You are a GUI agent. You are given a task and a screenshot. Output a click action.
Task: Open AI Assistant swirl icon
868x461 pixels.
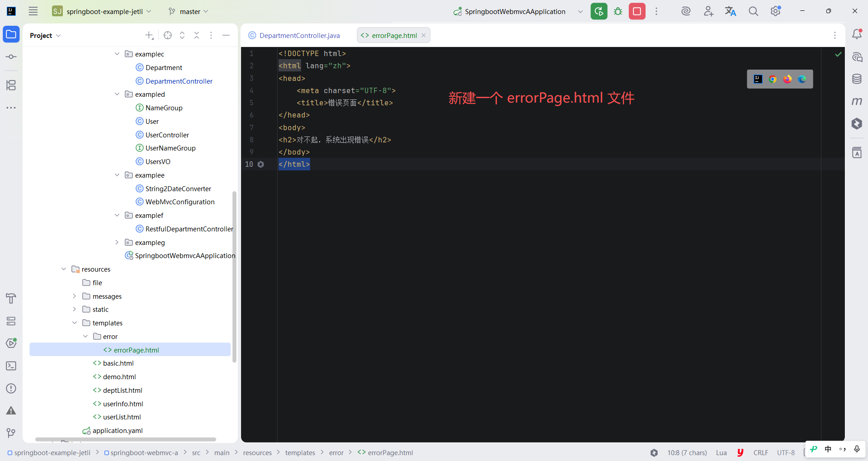click(x=686, y=11)
